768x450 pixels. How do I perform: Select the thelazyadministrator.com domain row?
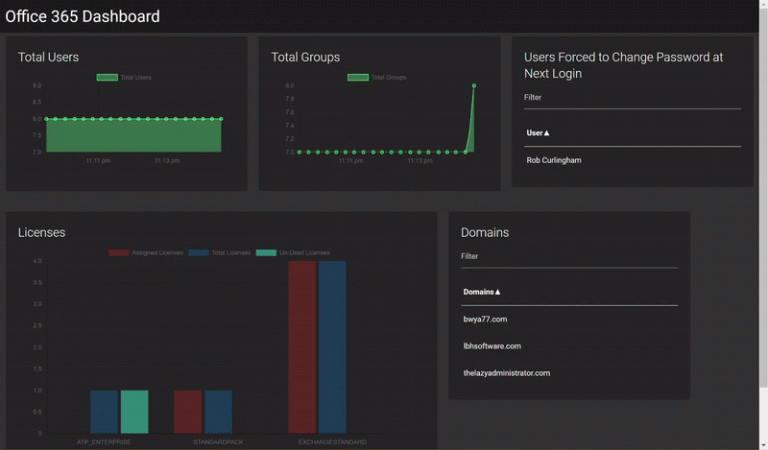[569, 373]
